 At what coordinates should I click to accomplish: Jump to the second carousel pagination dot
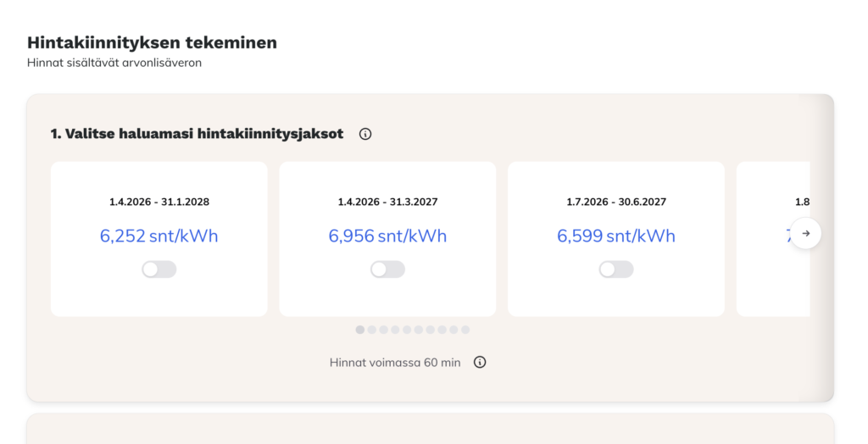coord(372,330)
